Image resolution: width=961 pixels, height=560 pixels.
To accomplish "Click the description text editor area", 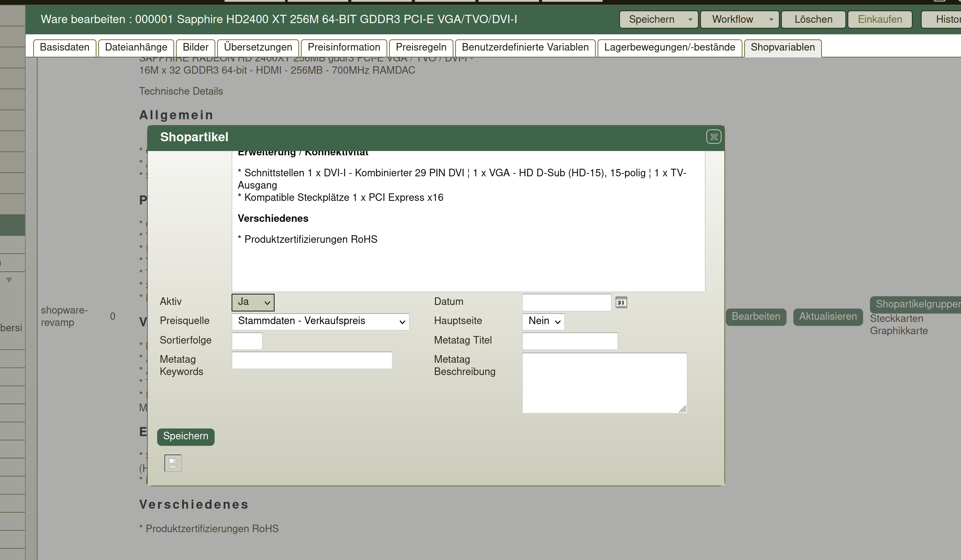I will click(x=468, y=221).
